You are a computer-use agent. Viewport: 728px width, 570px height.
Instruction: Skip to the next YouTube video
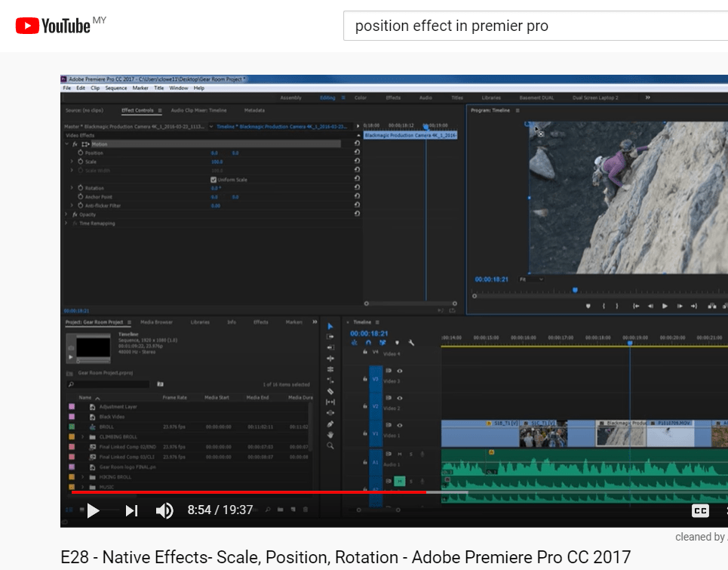[131, 510]
